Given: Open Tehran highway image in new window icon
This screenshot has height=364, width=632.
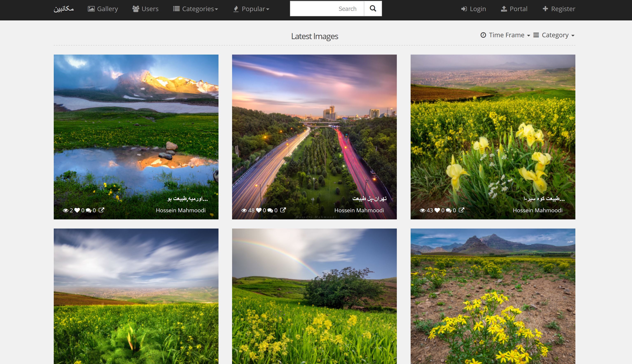Looking at the screenshot, I should [283, 210].
